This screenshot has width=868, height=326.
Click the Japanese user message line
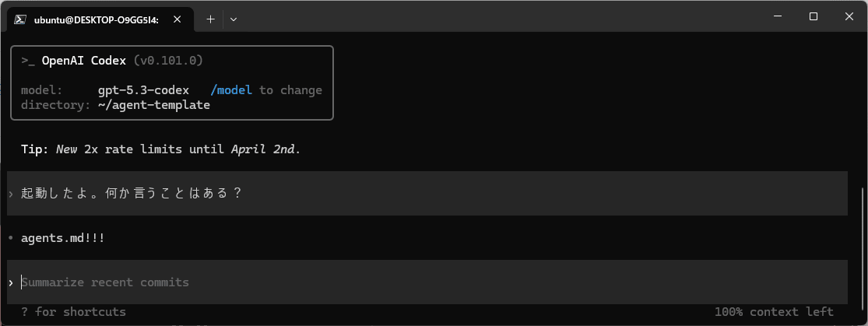point(132,193)
